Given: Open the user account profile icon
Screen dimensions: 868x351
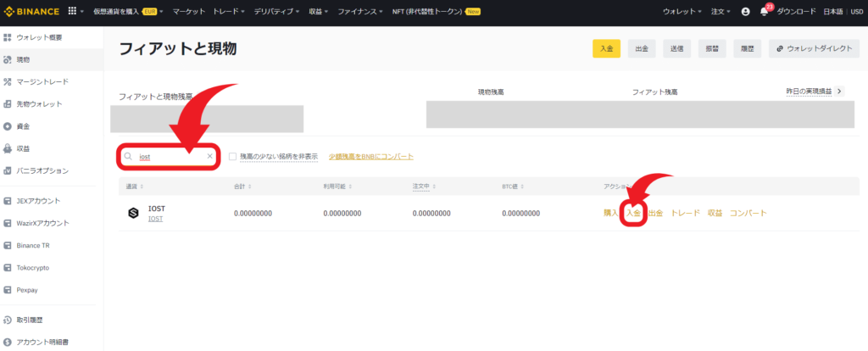Looking at the screenshot, I should click(x=745, y=12).
